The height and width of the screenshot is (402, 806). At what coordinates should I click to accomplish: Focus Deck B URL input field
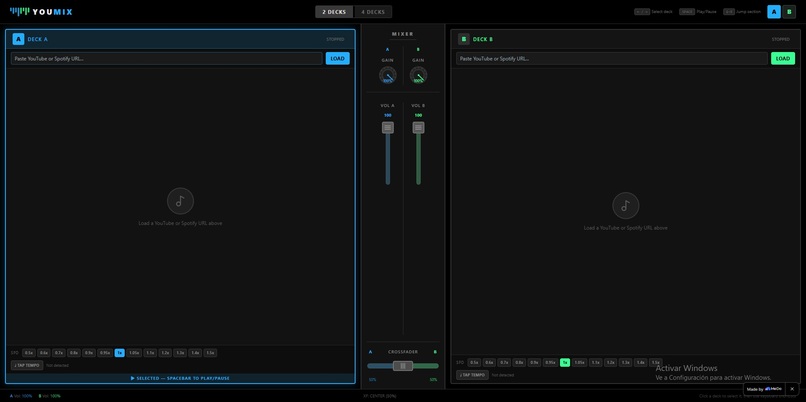pos(612,59)
